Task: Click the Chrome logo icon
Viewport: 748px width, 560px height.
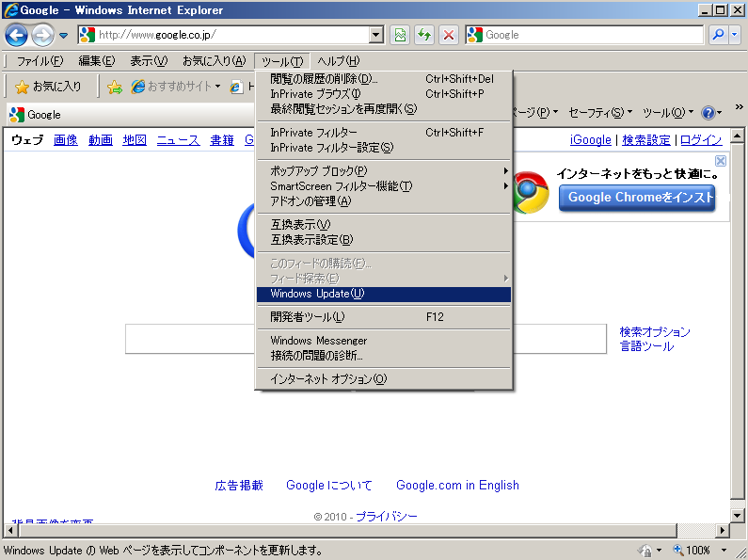Action: (530, 192)
